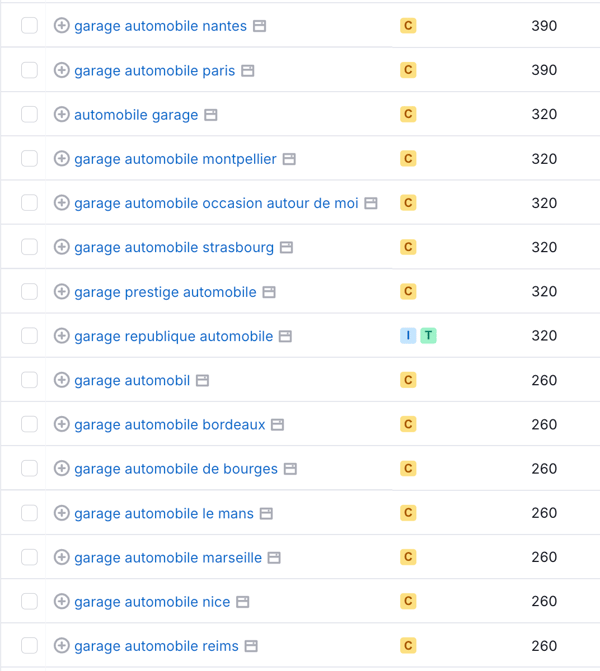600x671 pixels.
Task: View SERP icon for garage automobile montpellier
Action: [x=289, y=159]
